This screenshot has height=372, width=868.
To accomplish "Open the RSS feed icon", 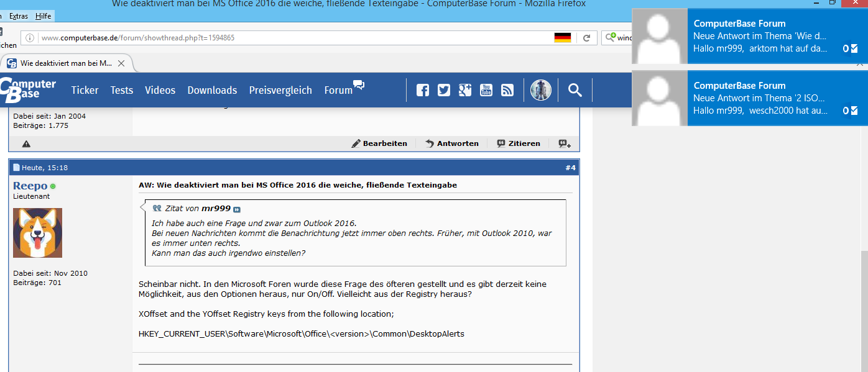I will (x=507, y=90).
